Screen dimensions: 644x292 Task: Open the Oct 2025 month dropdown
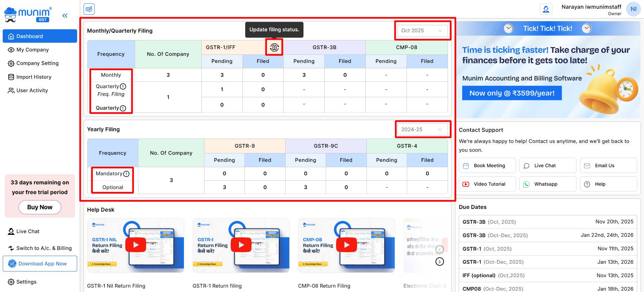(x=422, y=31)
